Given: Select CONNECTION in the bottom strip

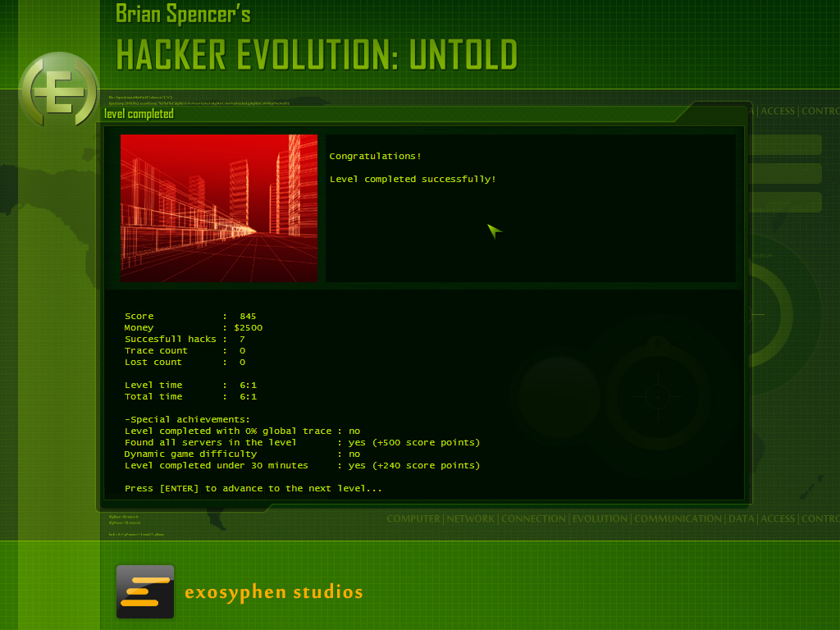Looking at the screenshot, I should pyautogui.click(x=532, y=518).
